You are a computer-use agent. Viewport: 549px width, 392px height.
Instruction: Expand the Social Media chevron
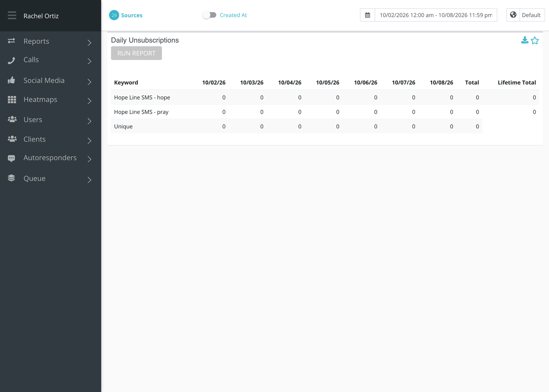[89, 82]
